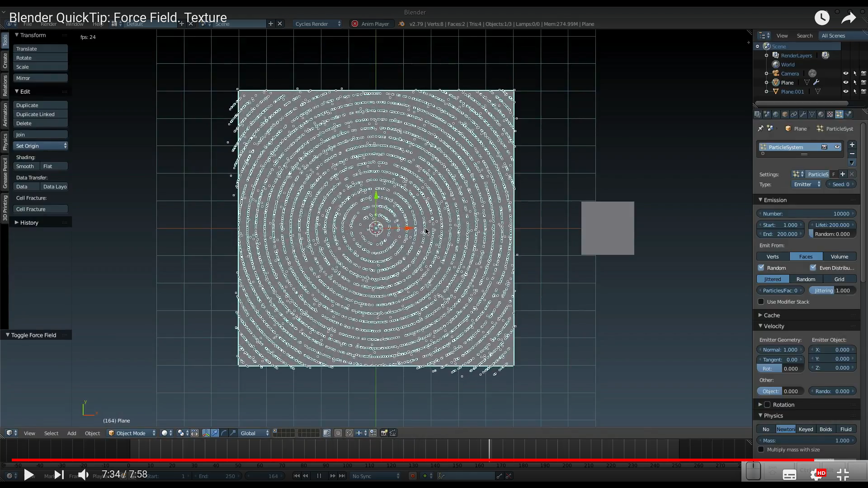The height and width of the screenshot is (488, 868).
Task: Pin the properties context with pushpin
Action: pos(760,128)
